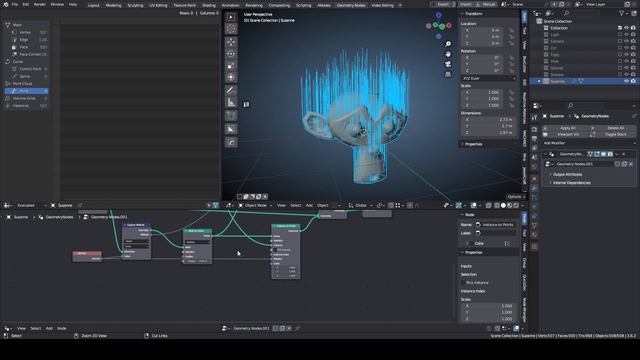The height and width of the screenshot is (360, 640).
Task: Click the node Name field Instance on Points
Action: (497, 225)
